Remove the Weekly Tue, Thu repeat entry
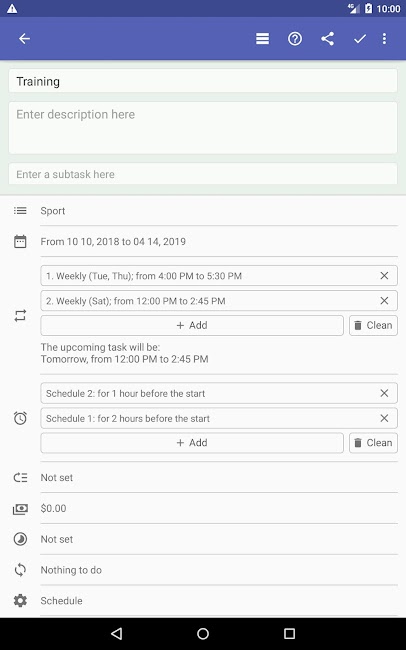The width and height of the screenshot is (406, 650). 384,276
